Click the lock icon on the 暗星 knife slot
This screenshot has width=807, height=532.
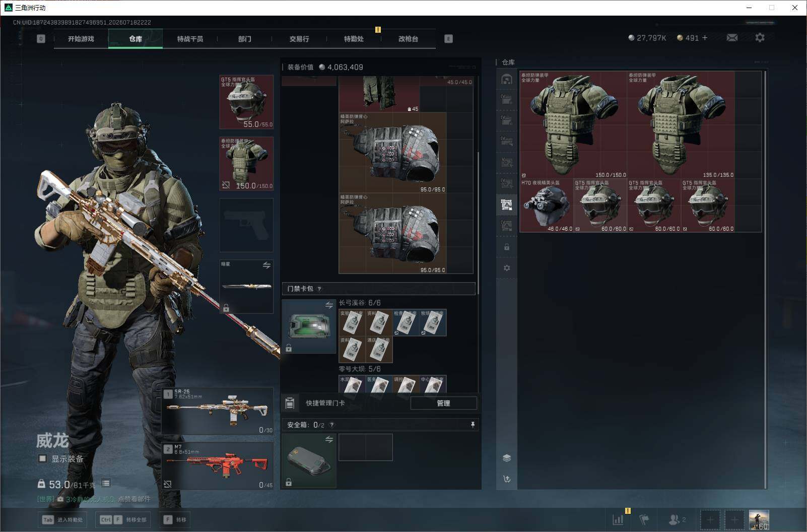[226, 307]
